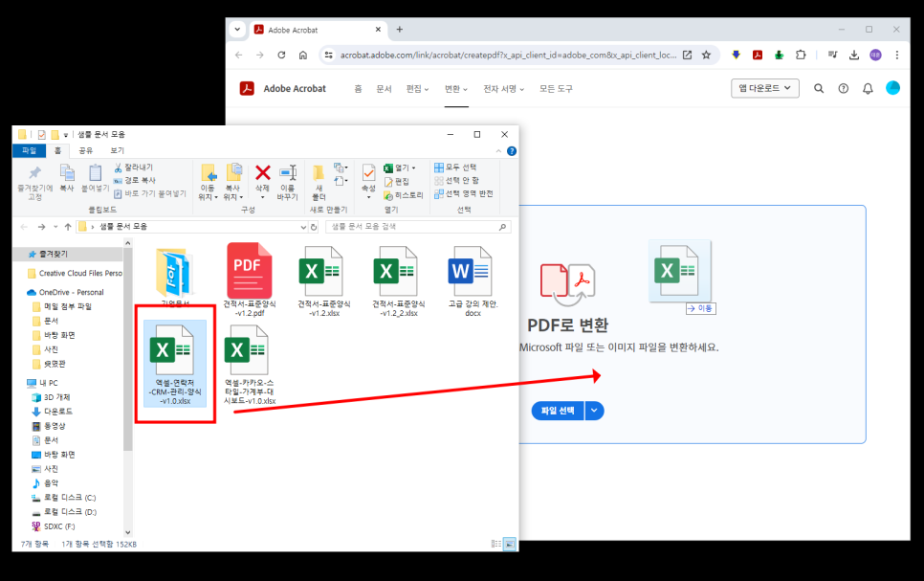Screen dimensions: 924x581
Task: Open the 전자 서명 menu in Acrobat
Action: click(503, 89)
